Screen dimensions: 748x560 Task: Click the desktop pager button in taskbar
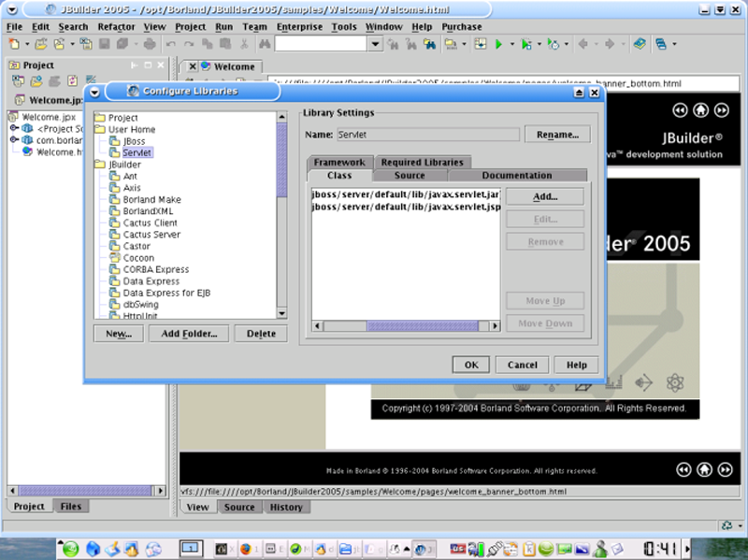pos(191,549)
